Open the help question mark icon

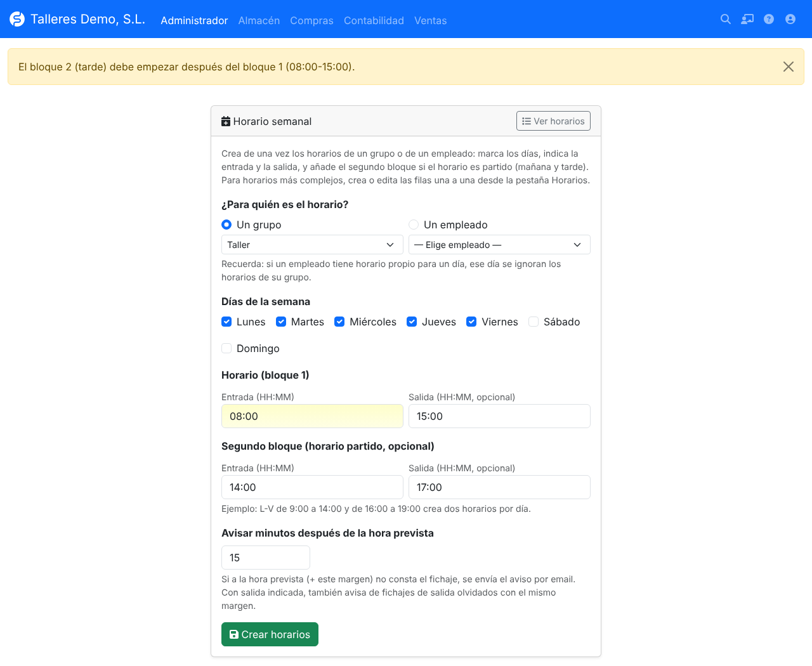(769, 19)
